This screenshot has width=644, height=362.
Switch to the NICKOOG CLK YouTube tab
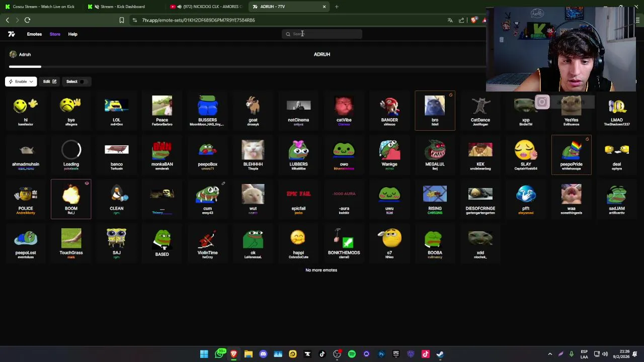click(206, 7)
